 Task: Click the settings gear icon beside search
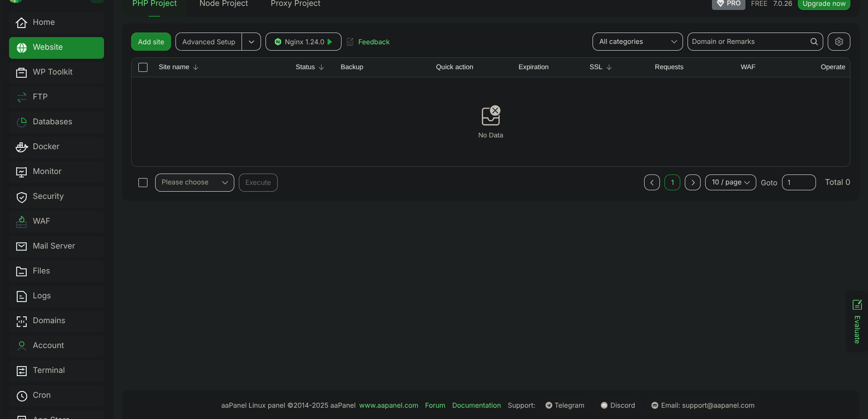click(839, 42)
